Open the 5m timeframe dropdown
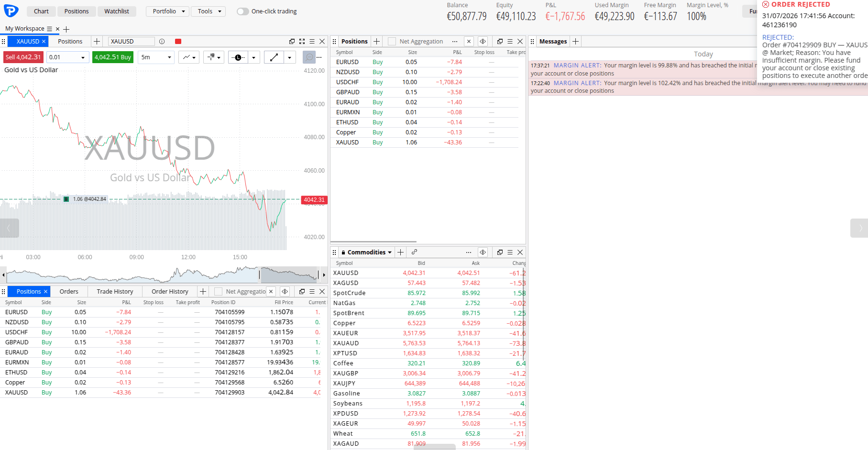 (156, 57)
